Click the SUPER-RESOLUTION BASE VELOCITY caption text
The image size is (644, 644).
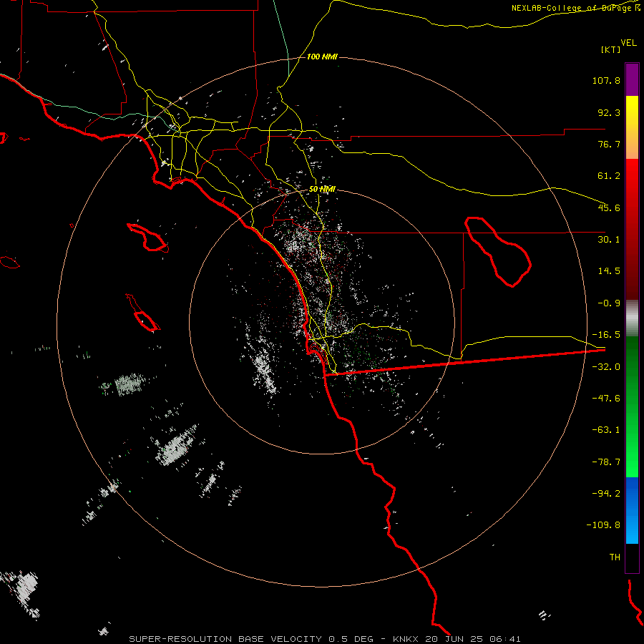pos(225,639)
